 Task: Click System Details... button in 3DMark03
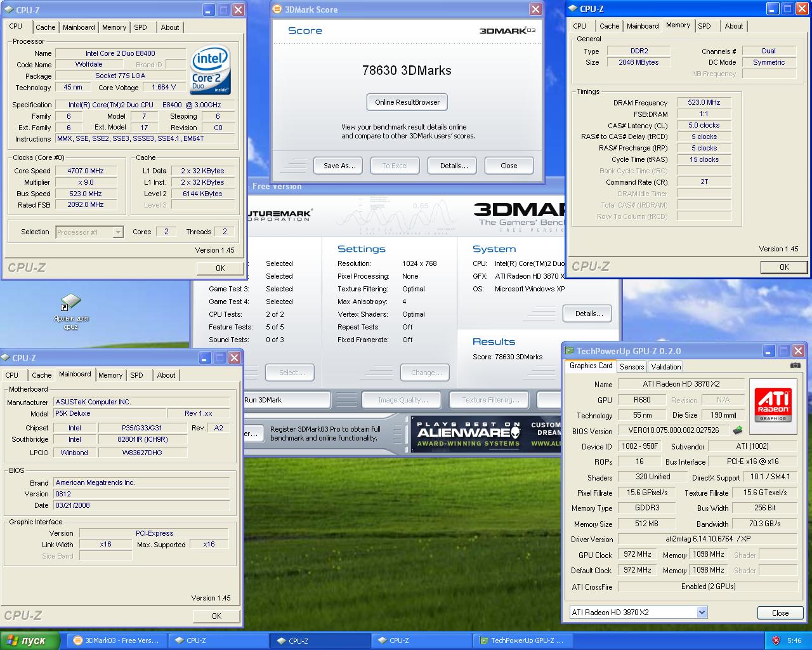pos(589,314)
